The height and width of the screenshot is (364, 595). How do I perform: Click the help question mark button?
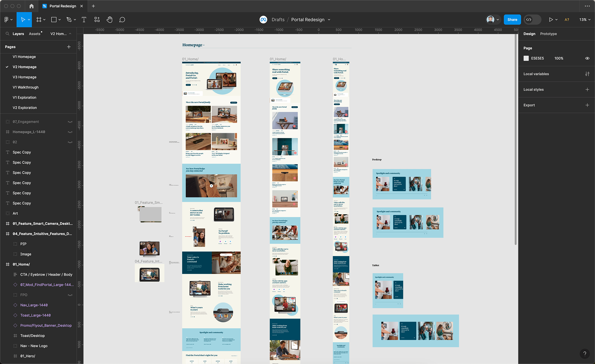585,353
